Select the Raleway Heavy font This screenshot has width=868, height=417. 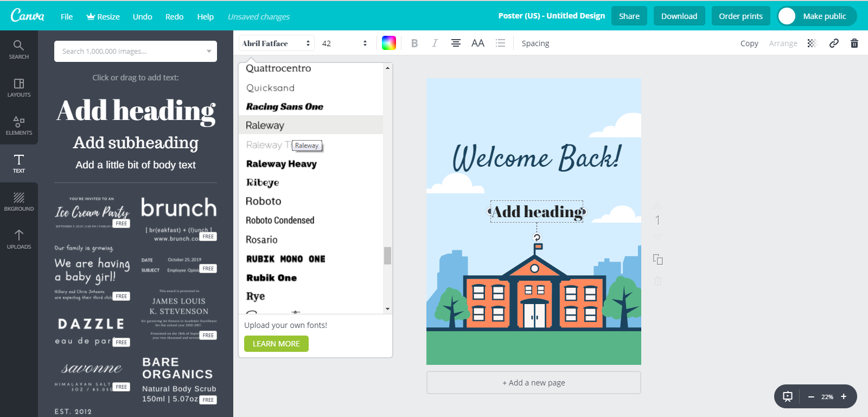(x=311, y=163)
